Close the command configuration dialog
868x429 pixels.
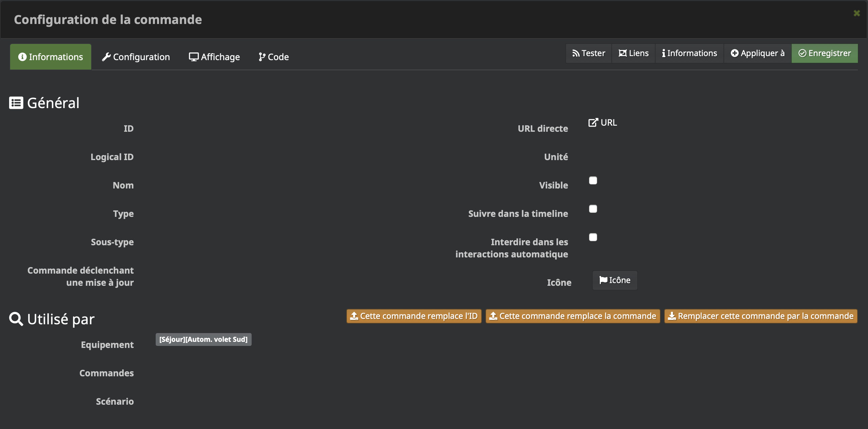tap(857, 13)
